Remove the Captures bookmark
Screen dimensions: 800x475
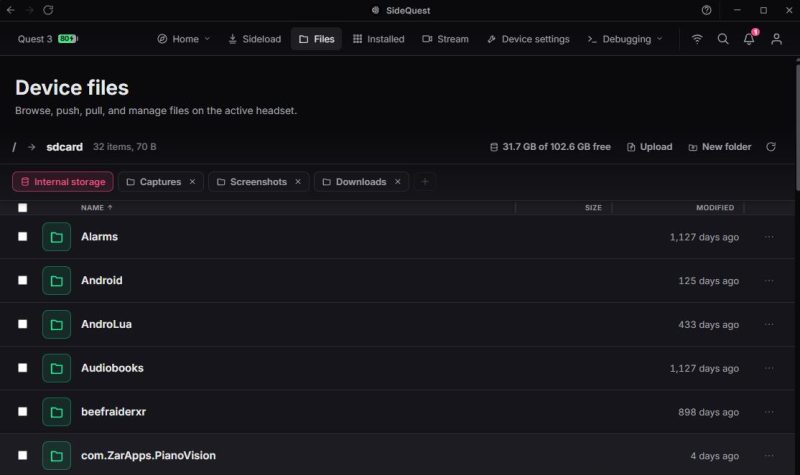coord(192,182)
